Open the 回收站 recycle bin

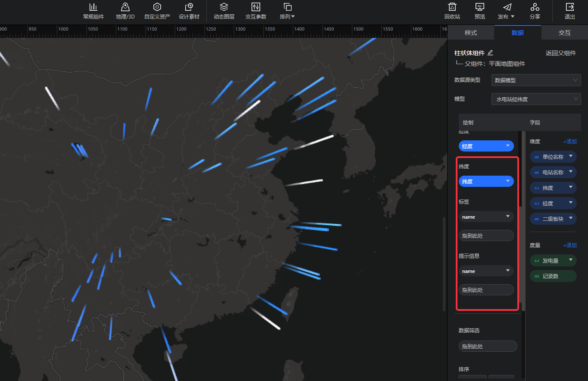452,7
